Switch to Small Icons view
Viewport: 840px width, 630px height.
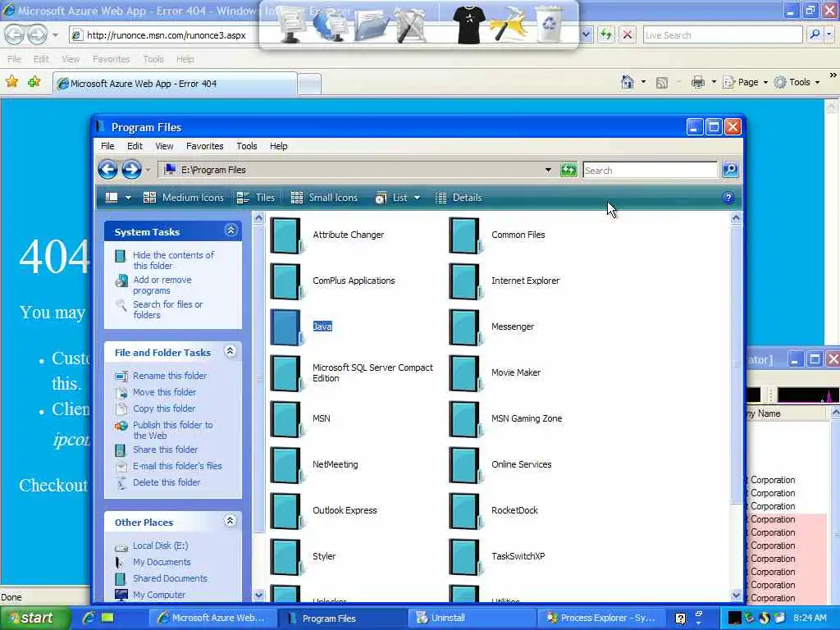coord(324,198)
